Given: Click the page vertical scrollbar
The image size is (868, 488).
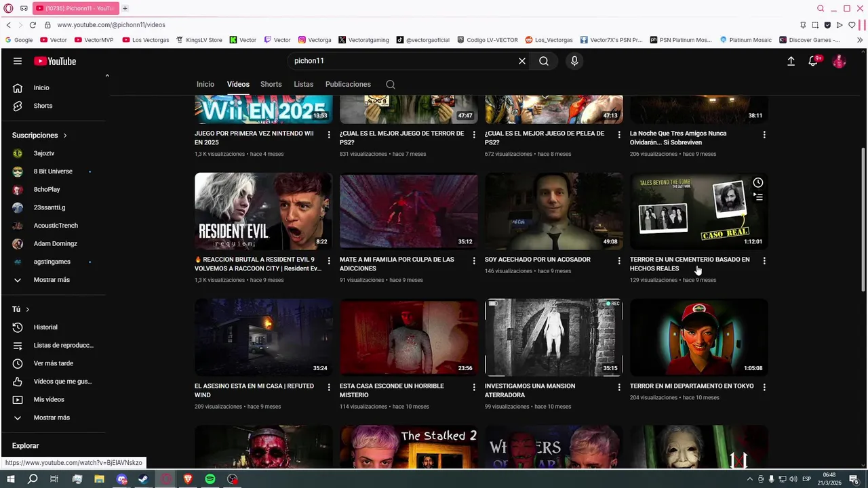Looking at the screenshot, I should point(863,219).
